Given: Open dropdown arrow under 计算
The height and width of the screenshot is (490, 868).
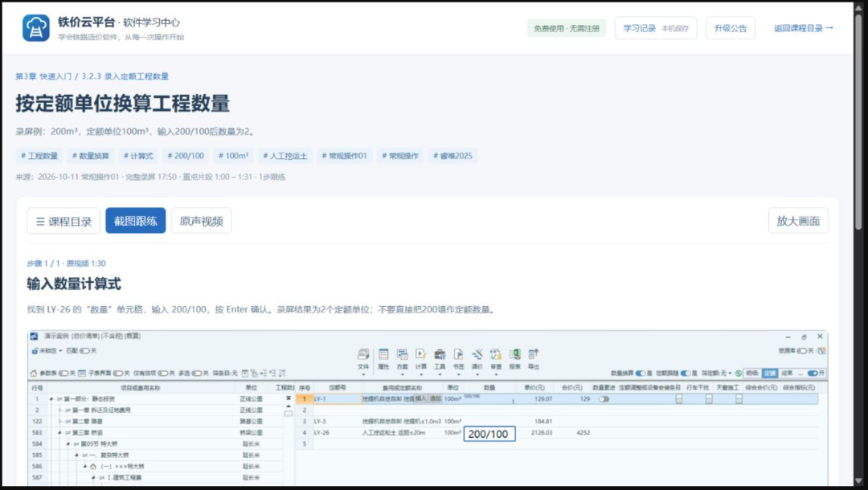Looking at the screenshot, I should coord(420,374).
